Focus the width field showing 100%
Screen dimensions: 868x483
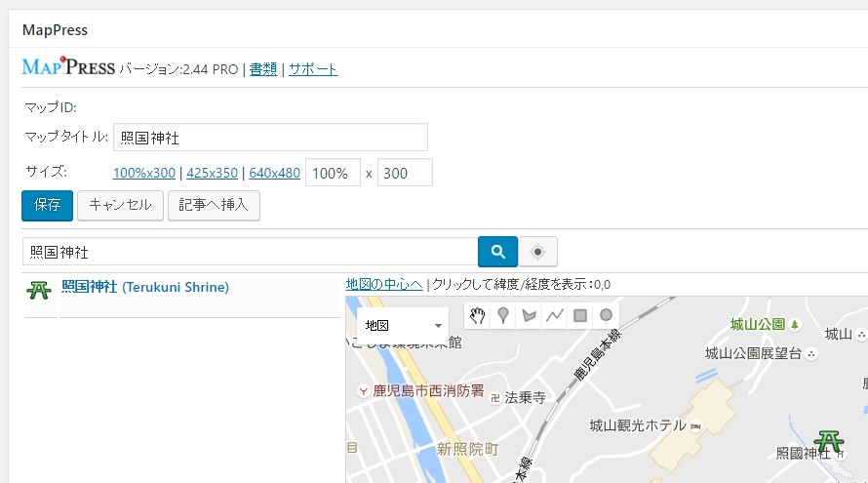333,173
